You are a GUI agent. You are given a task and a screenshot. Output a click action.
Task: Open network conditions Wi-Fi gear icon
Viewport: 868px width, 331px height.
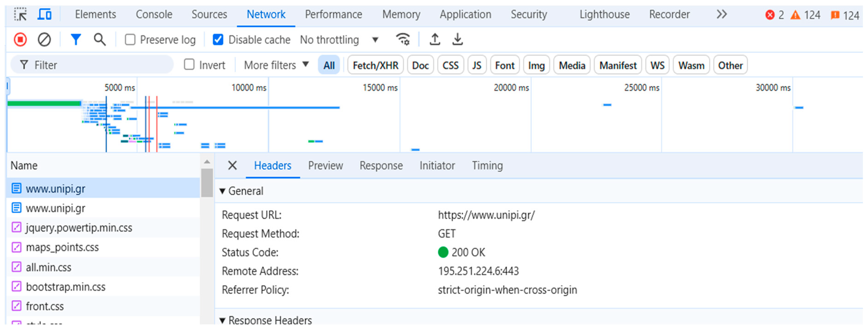tap(403, 39)
